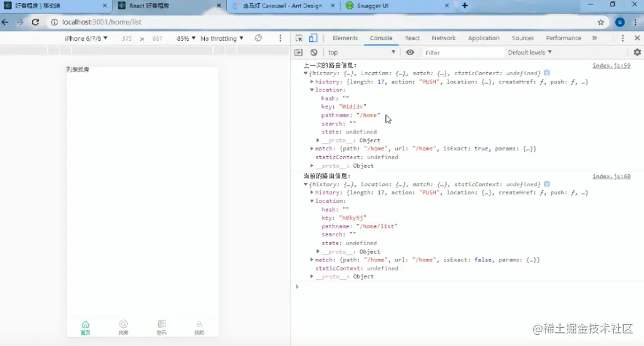Switch to the Network tab
Screen dimensions: 644x346
[x=444, y=38]
